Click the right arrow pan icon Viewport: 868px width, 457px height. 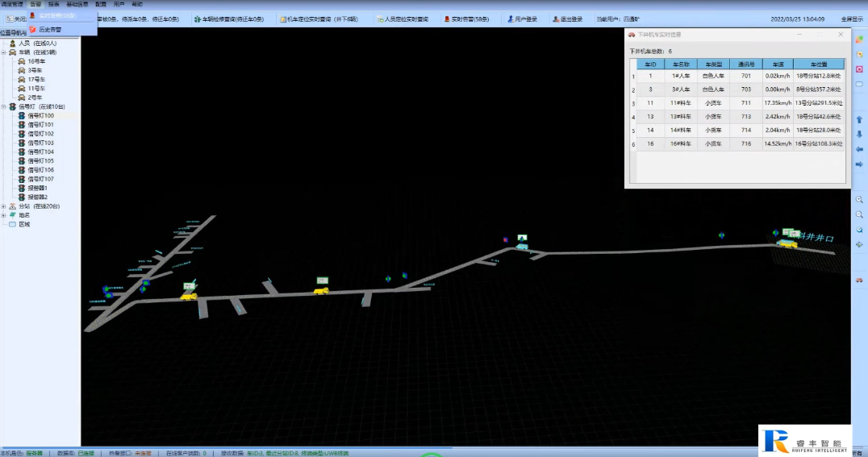(859, 164)
